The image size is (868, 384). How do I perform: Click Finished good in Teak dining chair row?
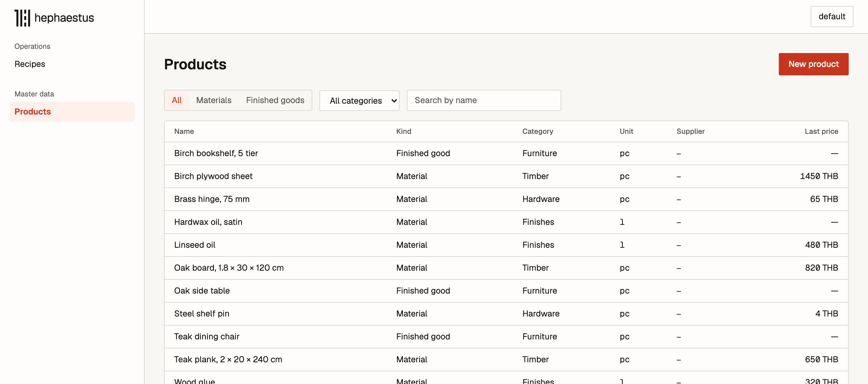423,336
